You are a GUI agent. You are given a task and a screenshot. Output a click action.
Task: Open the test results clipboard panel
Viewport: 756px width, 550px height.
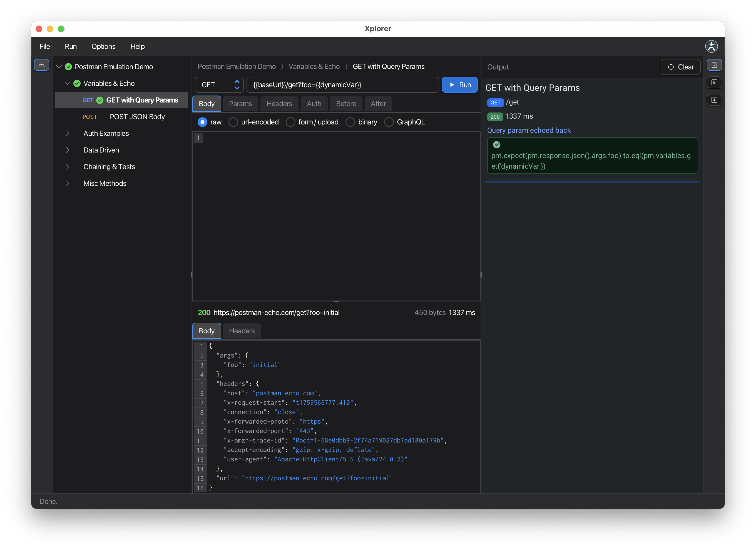click(714, 65)
